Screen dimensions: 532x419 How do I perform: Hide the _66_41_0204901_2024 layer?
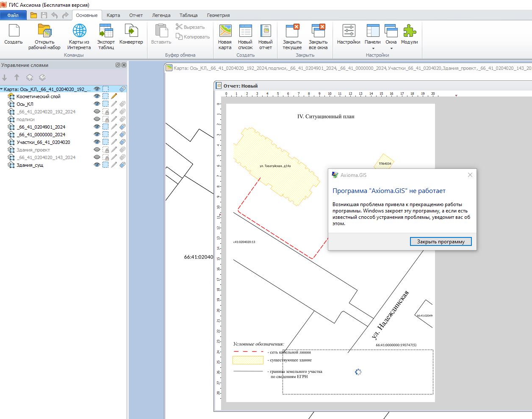97,127
